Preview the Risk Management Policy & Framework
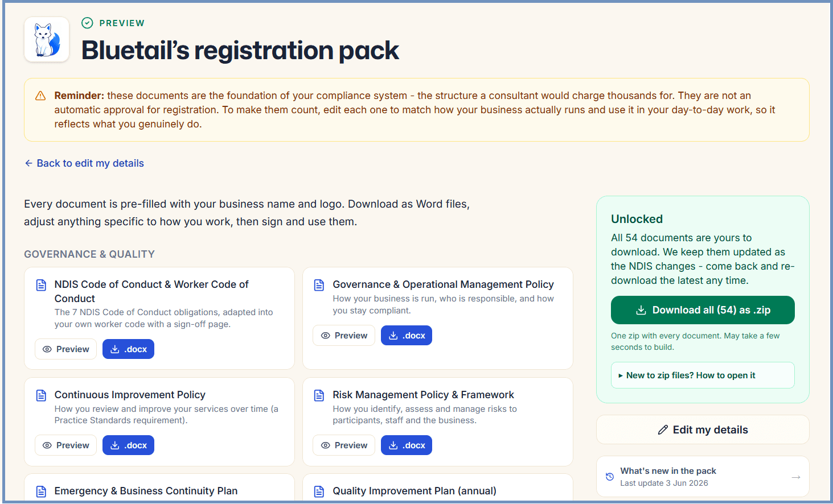833x504 pixels. click(344, 445)
